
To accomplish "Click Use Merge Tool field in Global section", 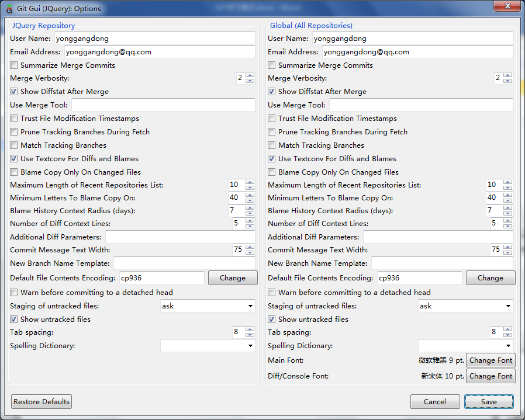I will click(x=421, y=105).
